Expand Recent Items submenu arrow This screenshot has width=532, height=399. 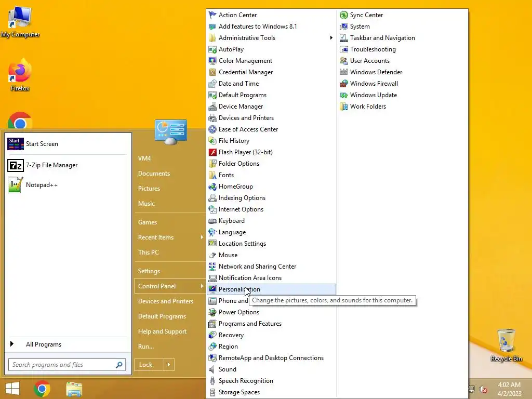pyautogui.click(x=202, y=237)
